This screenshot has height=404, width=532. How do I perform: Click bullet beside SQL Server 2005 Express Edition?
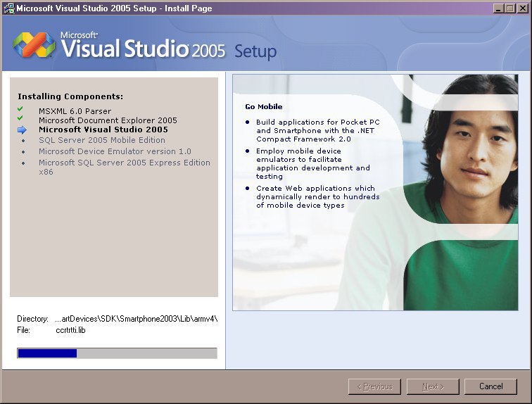click(23, 163)
